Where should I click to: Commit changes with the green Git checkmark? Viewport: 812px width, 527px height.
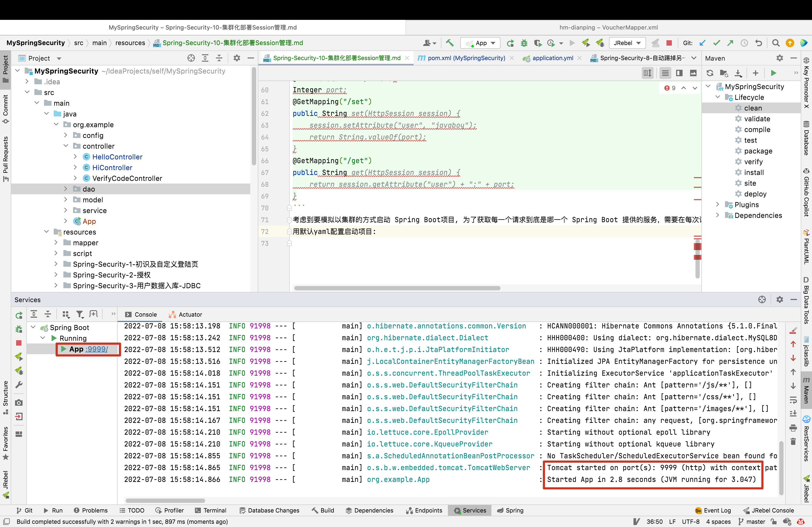tap(716, 43)
